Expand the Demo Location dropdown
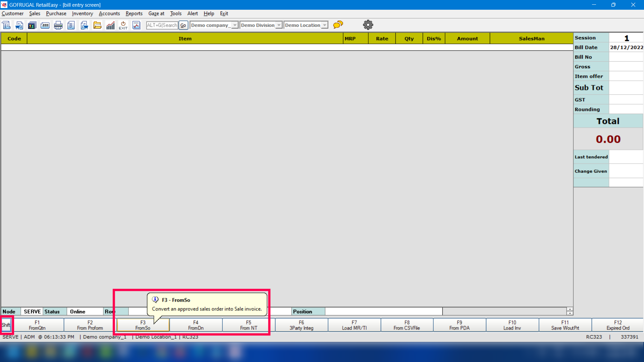 [324, 25]
